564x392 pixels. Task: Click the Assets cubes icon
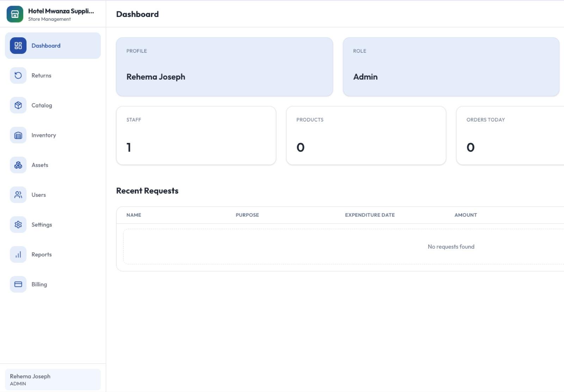coord(18,165)
